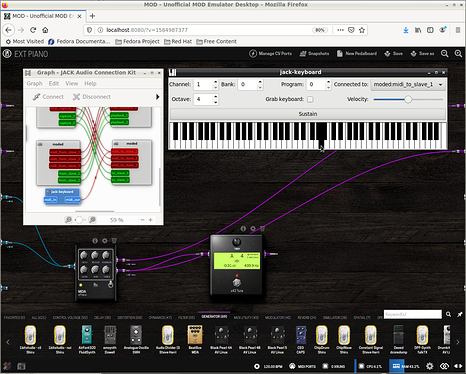Expand JACK Graph toolbar overflow arrow
The width and height of the screenshot is (466, 374).
tap(158, 97)
